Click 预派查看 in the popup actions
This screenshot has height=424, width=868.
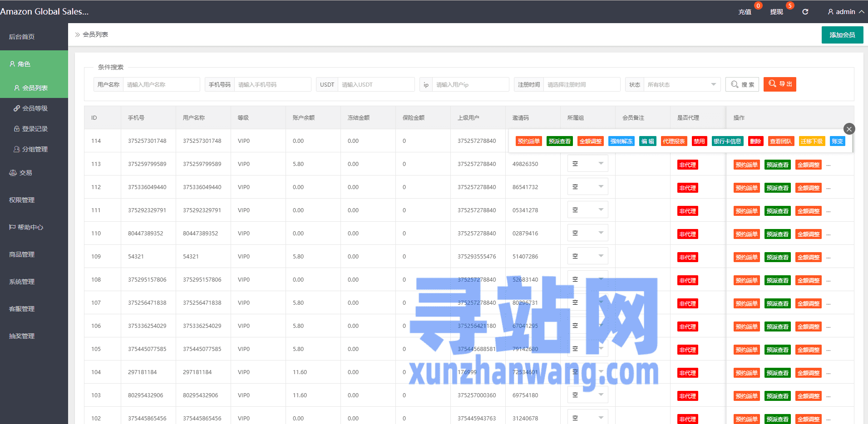pyautogui.click(x=560, y=141)
